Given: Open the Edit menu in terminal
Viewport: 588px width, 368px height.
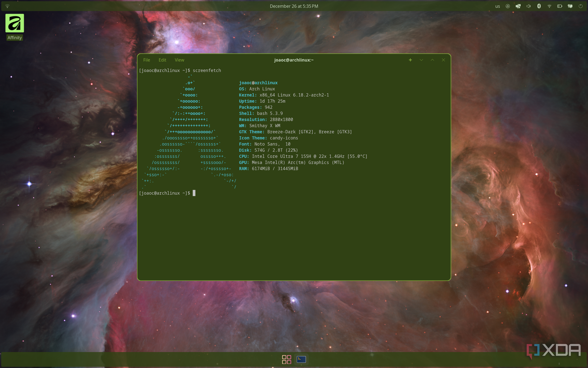Looking at the screenshot, I should click(162, 60).
